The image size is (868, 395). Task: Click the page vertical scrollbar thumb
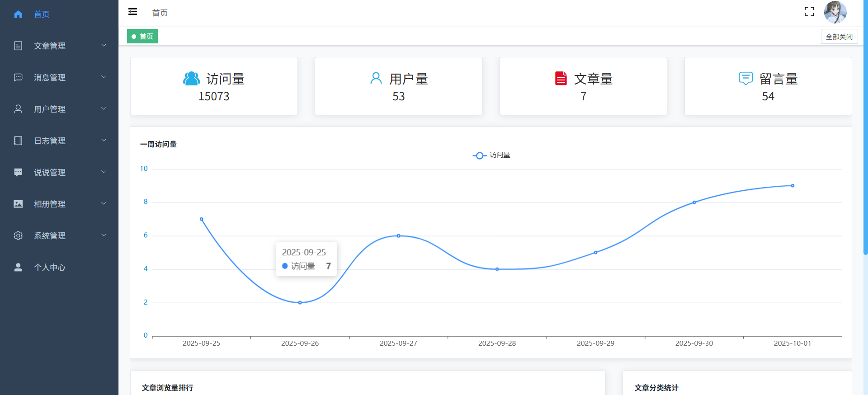pos(865,127)
